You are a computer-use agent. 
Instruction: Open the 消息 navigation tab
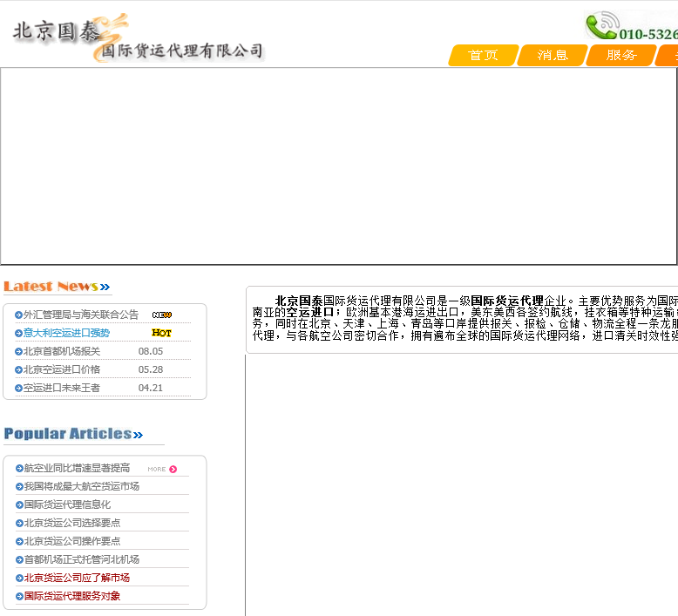click(553, 56)
